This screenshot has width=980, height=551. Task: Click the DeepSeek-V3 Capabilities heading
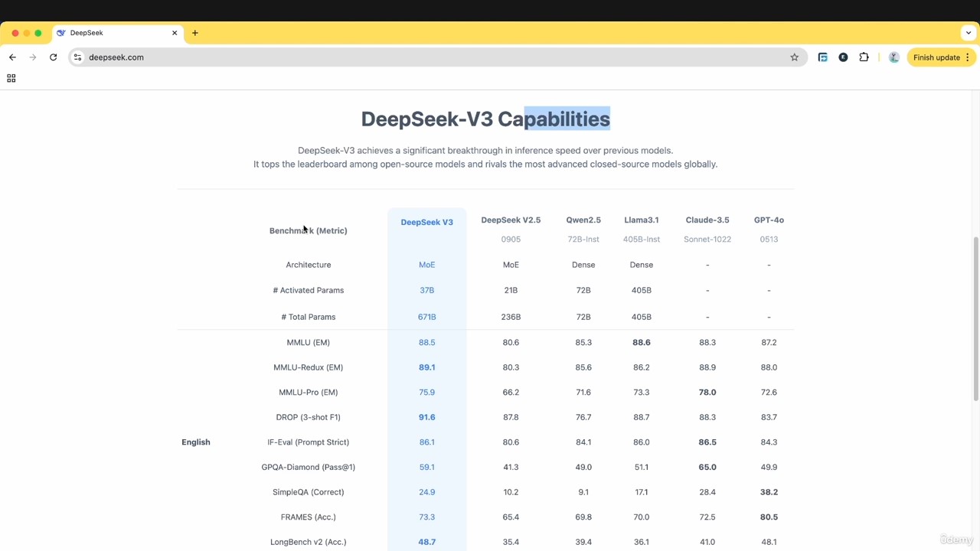[485, 119]
